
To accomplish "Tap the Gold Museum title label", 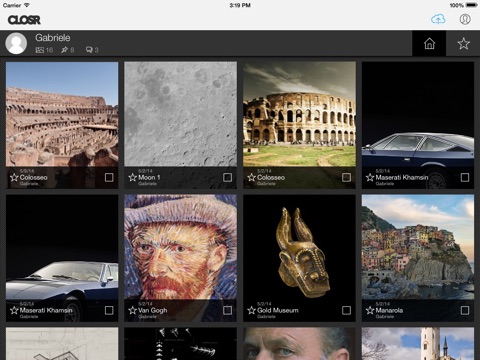I will click(278, 310).
